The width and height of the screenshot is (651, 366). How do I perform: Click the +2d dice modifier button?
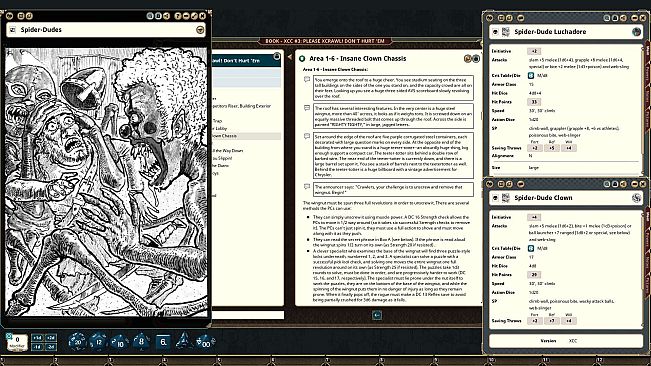click(x=51, y=338)
